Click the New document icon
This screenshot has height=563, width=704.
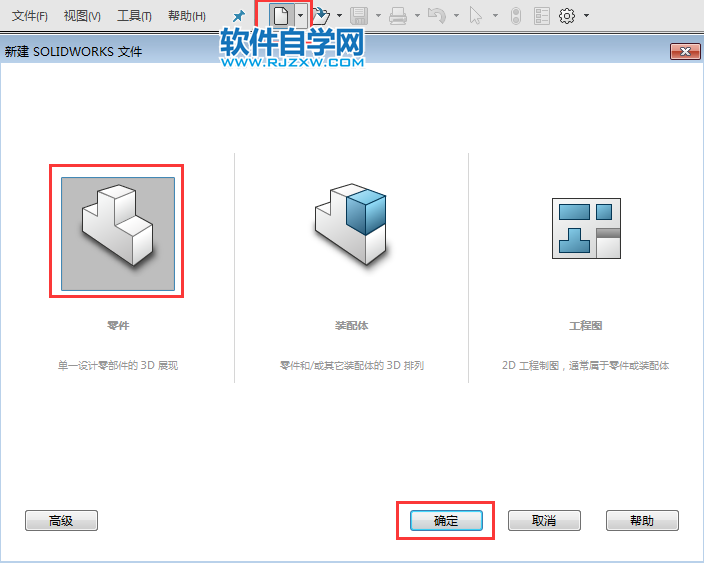click(281, 16)
